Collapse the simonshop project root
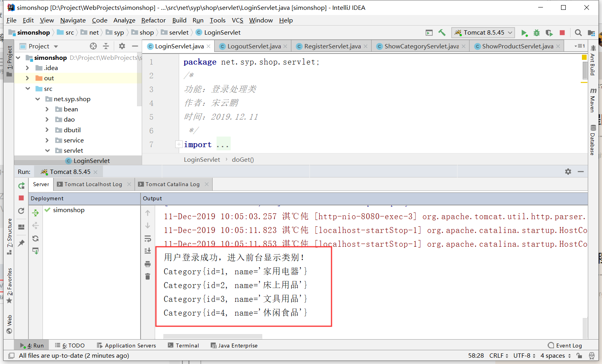This screenshot has height=364, width=602. click(18, 57)
